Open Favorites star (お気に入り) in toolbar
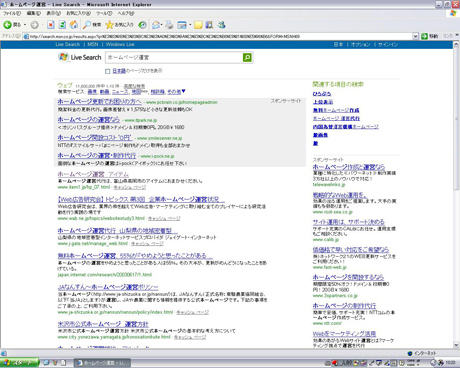460x368 pixels. pyautogui.click(x=119, y=25)
